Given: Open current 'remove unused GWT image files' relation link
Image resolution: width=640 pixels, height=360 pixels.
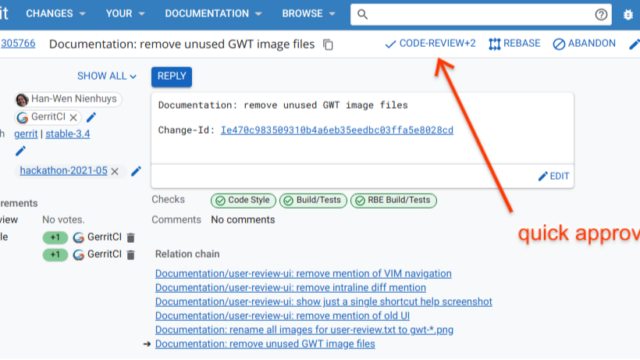Looking at the screenshot, I should (265, 344).
